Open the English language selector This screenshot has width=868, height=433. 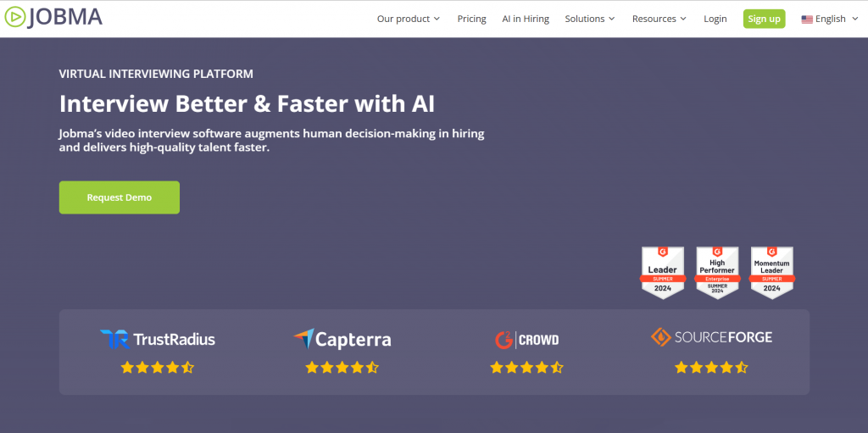click(830, 19)
